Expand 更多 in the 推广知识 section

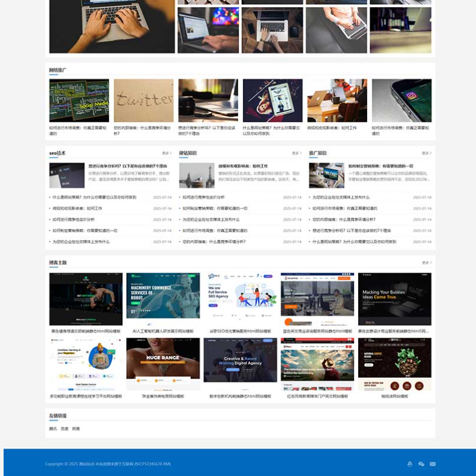click(426, 154)
